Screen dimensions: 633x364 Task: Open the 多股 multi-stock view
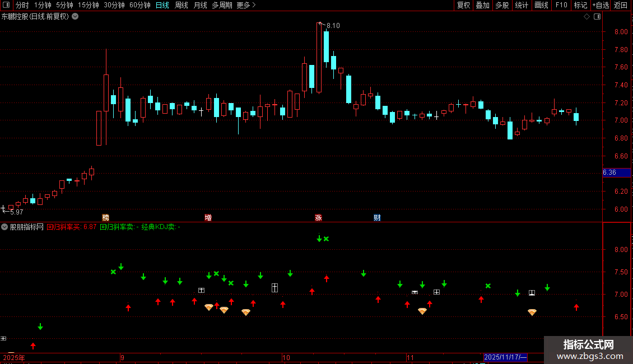502,5
